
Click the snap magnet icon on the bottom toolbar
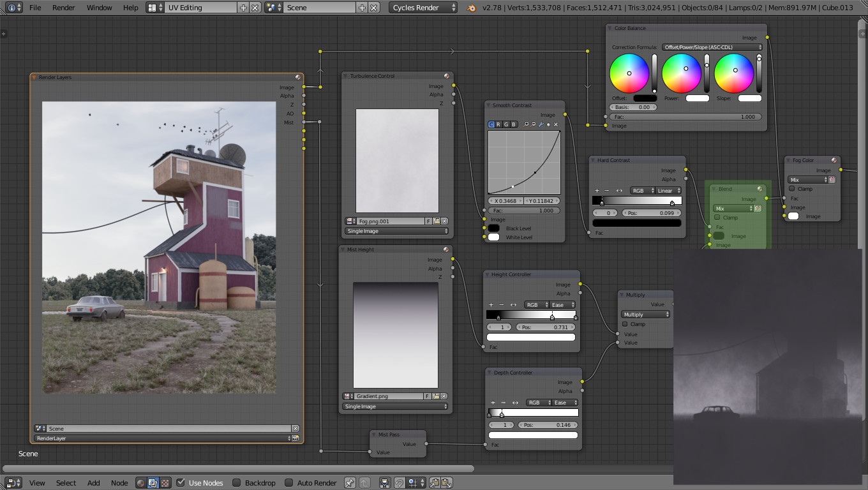click(400, 483)
